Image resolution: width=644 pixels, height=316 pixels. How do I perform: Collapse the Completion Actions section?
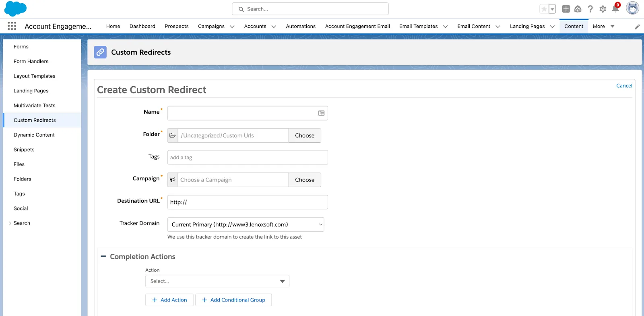click(103, 256)
